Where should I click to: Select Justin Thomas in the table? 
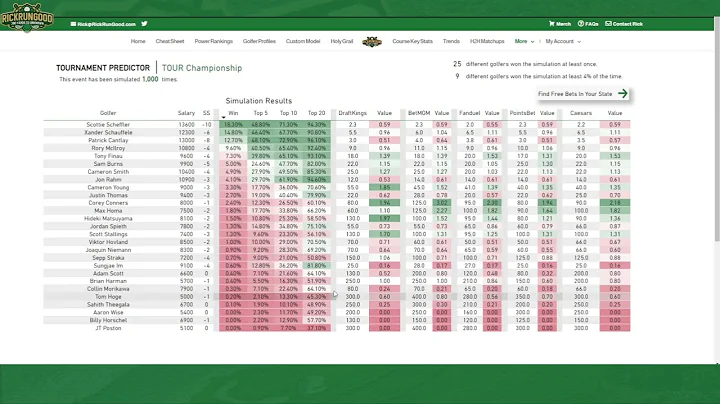coord(108,195)
